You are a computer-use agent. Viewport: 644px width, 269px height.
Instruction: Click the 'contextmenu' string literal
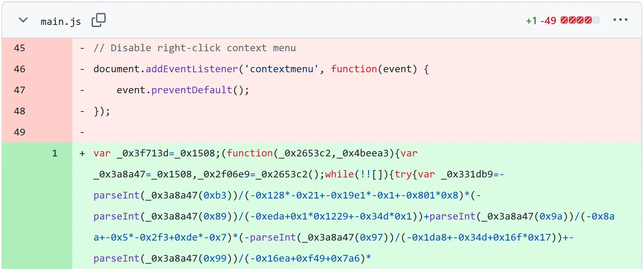click(281, 69)
